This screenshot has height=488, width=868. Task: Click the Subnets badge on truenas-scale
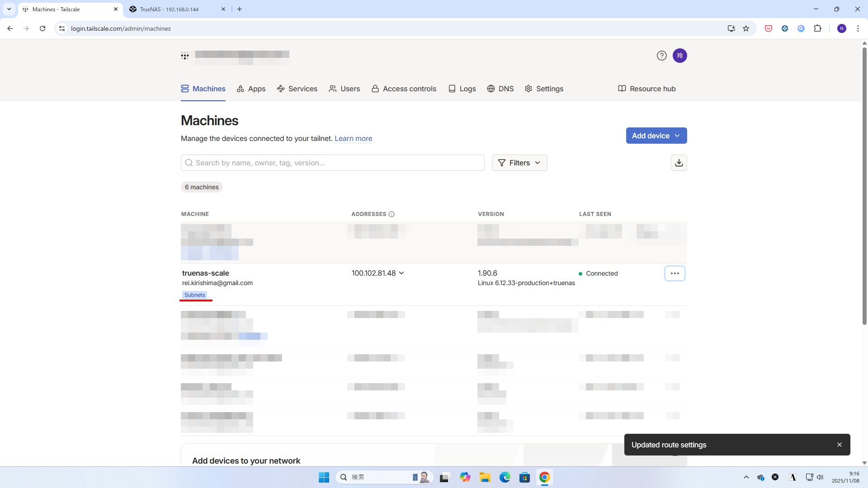coord(194,295)
